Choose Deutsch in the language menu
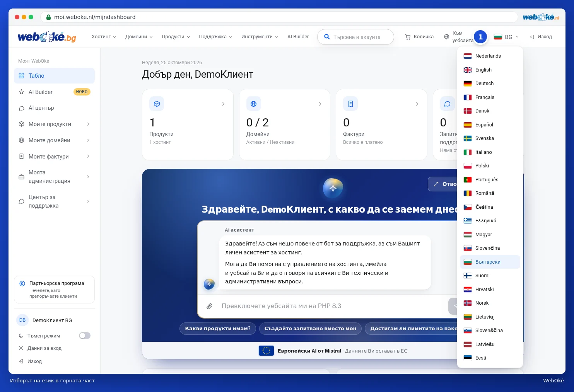574x392 pixels. click(490, 84)
